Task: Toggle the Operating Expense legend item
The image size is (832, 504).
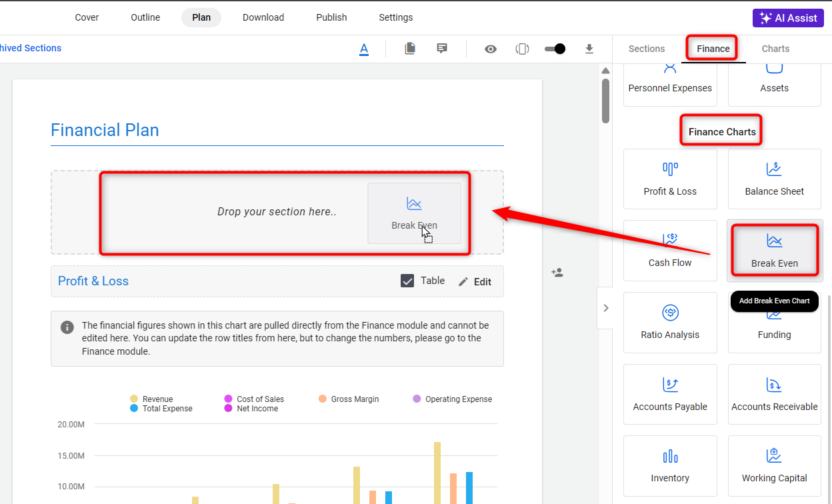Action: click(452, 399)
